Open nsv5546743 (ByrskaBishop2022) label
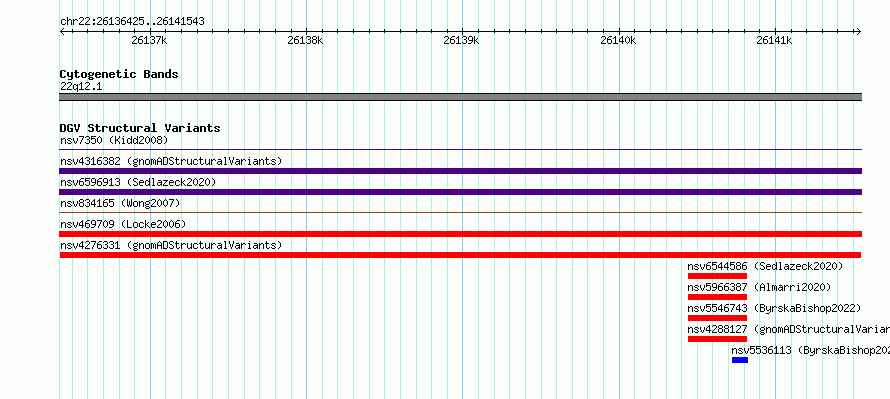Screen dimensions: 890x399 point(774,308)
